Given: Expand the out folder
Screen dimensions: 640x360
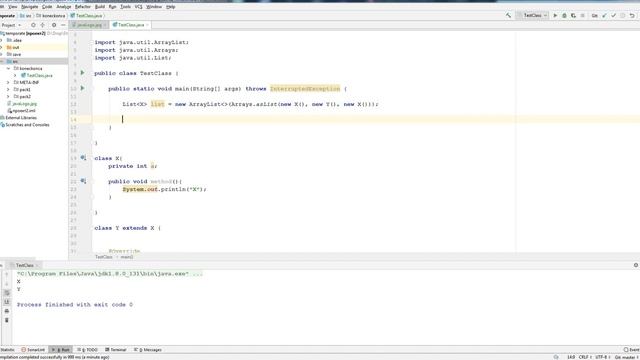Looking at the screenshot, I should pos(2,47).
